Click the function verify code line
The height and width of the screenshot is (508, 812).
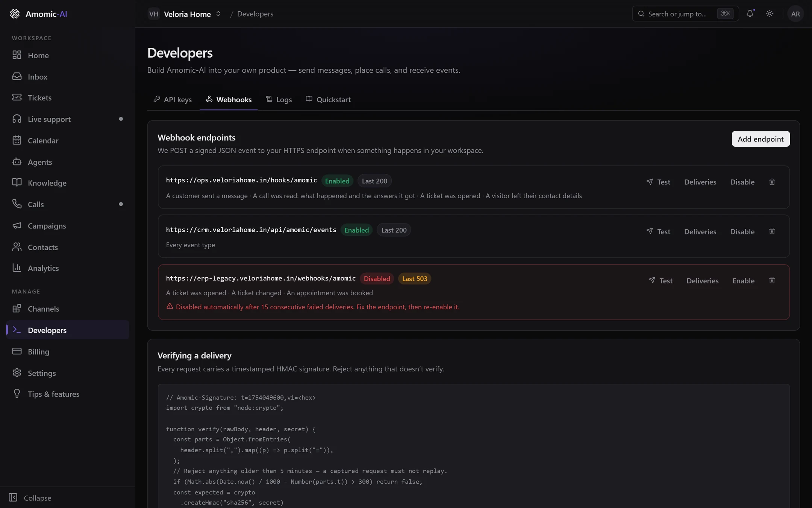pos(241,429)
